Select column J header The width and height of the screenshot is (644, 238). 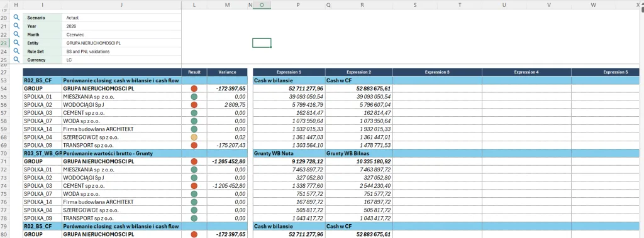coord(121,5)
